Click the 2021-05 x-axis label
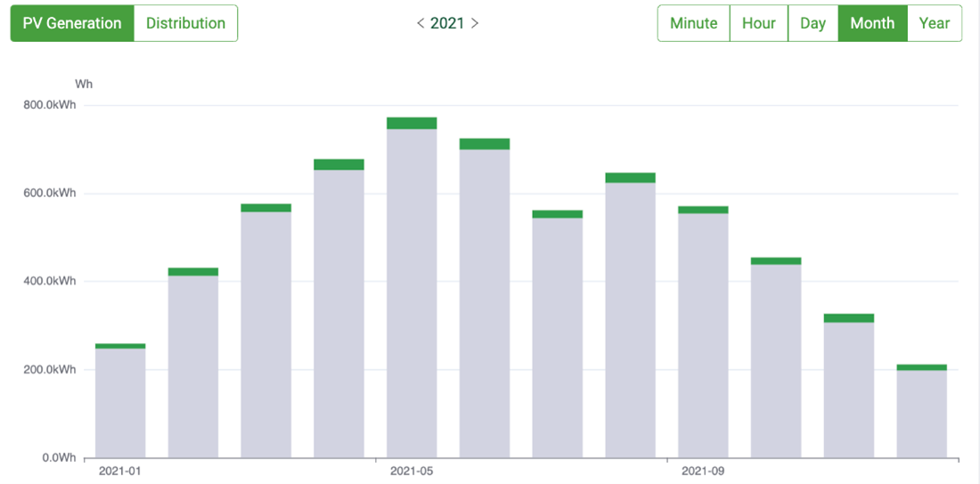Screen dimensions: 980x484 click(x=412, y=471)
